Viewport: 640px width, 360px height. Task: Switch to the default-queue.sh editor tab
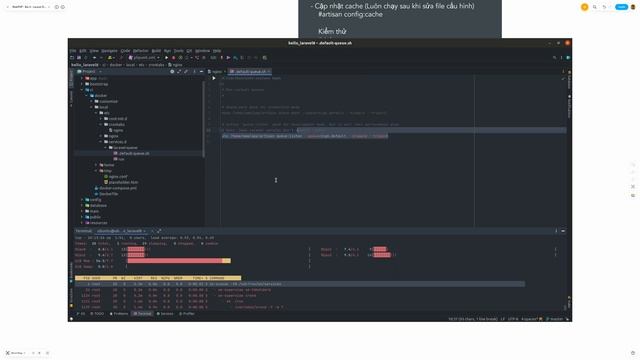[x=250, y=71]
